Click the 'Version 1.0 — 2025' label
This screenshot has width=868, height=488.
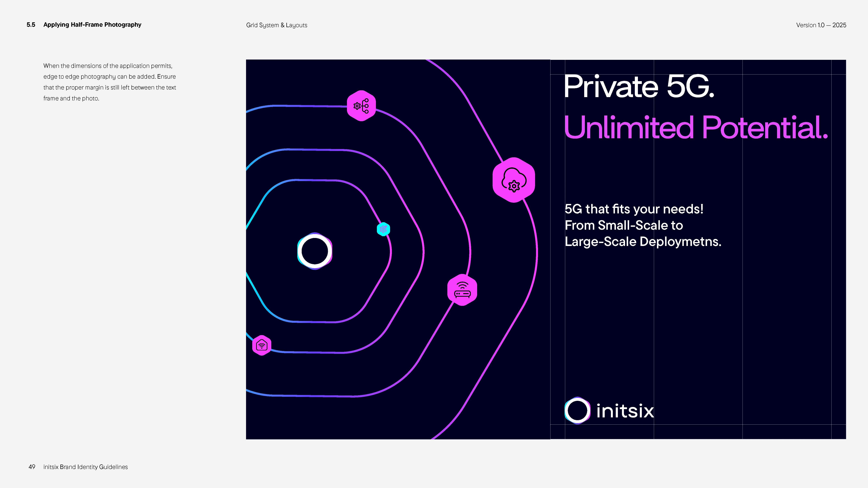pyautogui.click(x=821, y=25)
